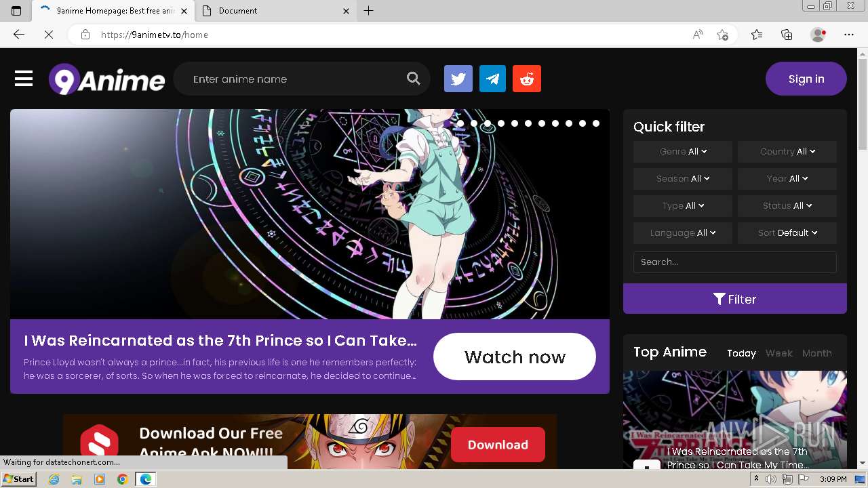The width and height of the screenshot is (868, 488).
Task: Launch Chrome from the taskbar
Action: tap(122, 479)
